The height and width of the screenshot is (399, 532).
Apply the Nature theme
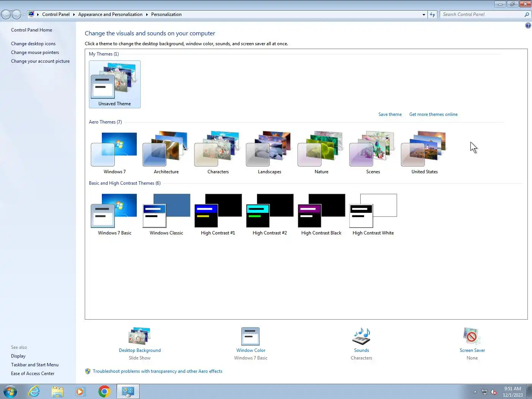(x=321, y=153)
